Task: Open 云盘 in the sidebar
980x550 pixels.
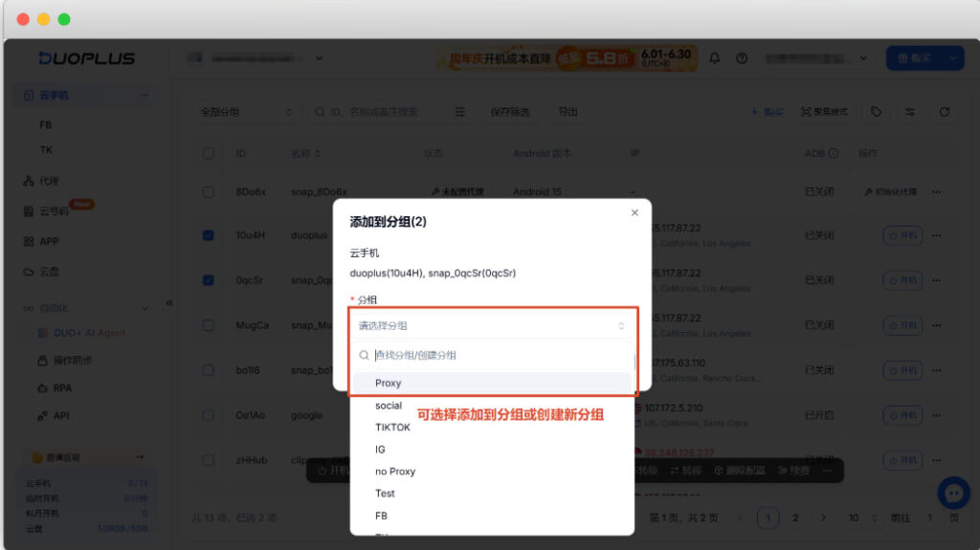Action: (x=41, y=272)
